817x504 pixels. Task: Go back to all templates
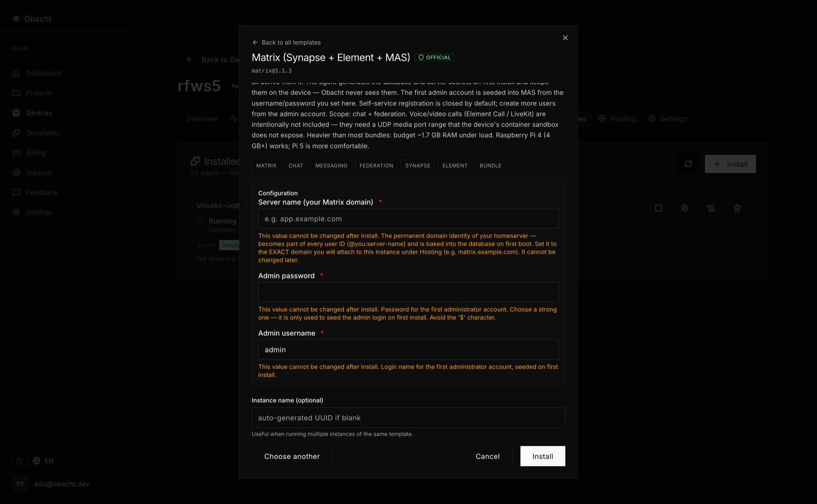(286, 42)
